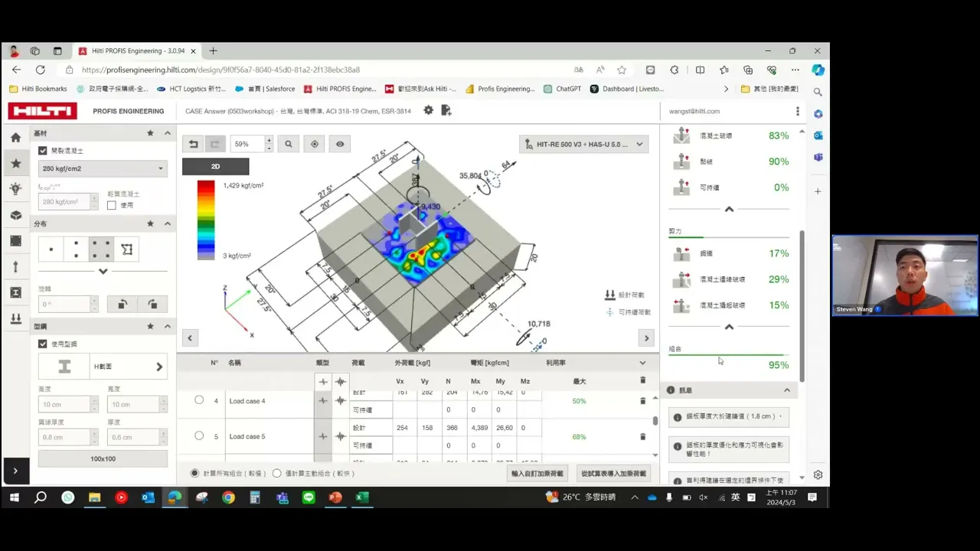The height and width of the screenshot is (551, 980).
Task: Open the settings gear next to the project title
Action: 428,110
